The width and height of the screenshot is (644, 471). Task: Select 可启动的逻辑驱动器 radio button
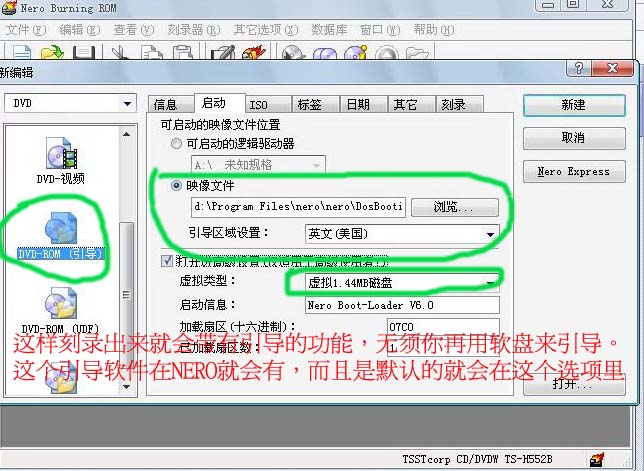click(176, 144)
